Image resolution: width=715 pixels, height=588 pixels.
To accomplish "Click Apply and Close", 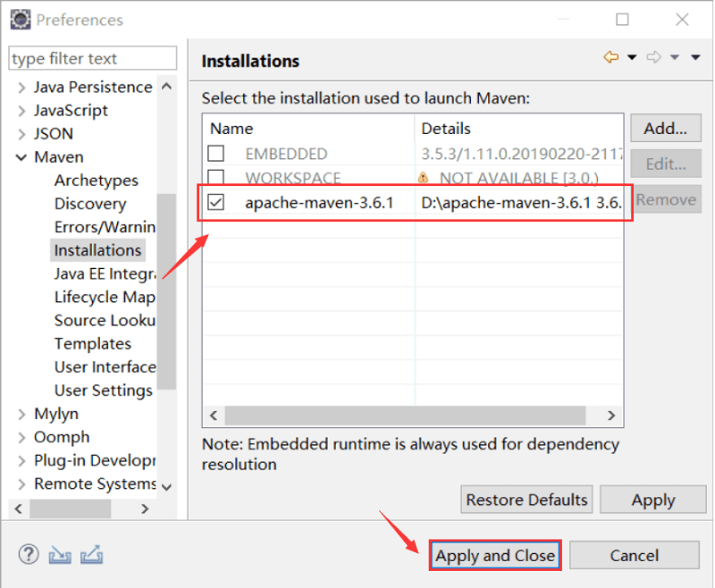I will click(495, 555).
